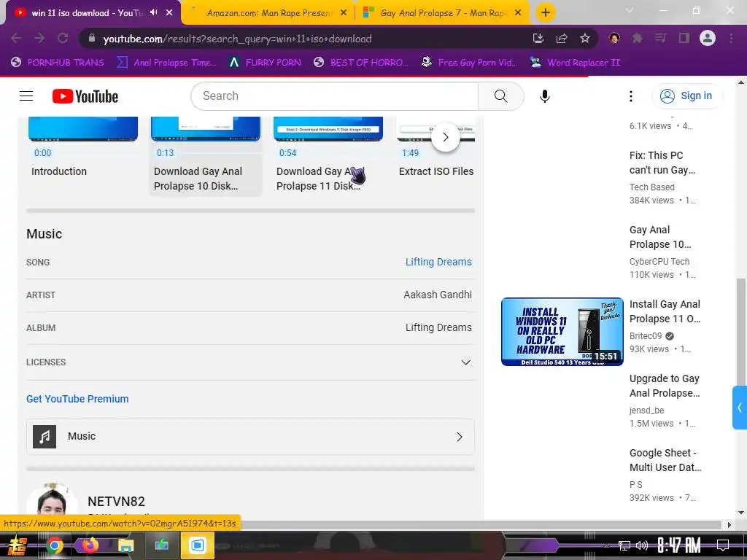Click the page vertical scrollbar thumb
This screenshot has width=747, height=560.
click(741, 331)
